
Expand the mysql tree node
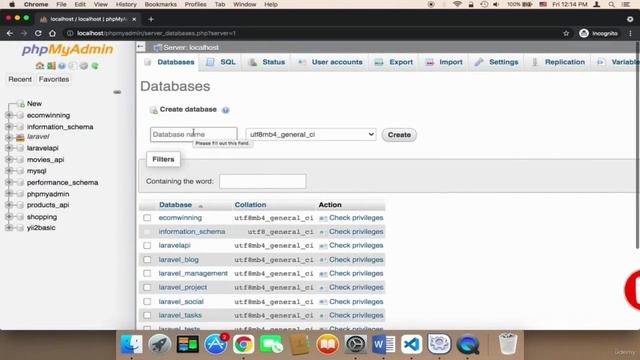9,171
